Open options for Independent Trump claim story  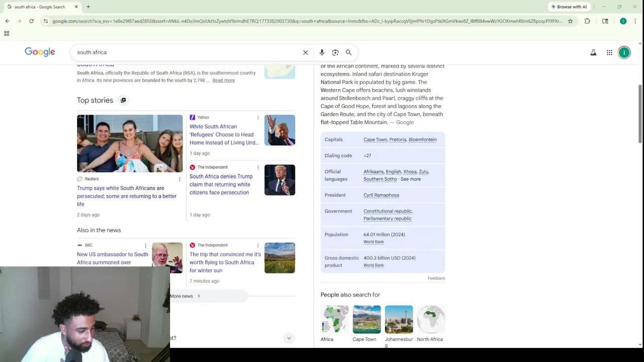pyautogui.click(x=258, y=167)
